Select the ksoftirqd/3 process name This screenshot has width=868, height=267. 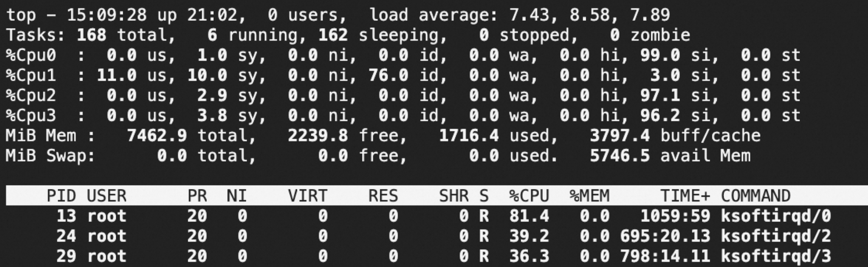pos(776,256)
